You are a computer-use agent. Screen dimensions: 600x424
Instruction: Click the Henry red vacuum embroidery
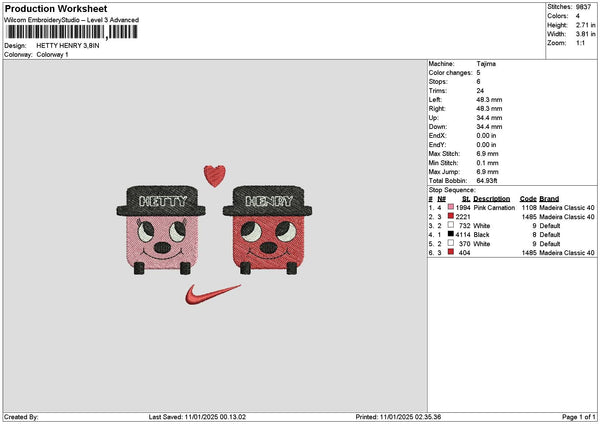[x=267, y=230]
